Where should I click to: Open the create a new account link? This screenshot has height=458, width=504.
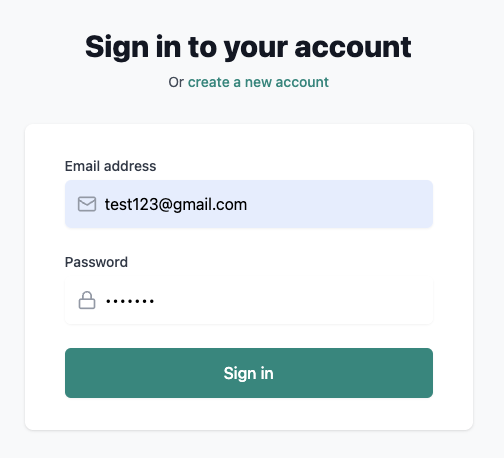[x=258, y=82]
